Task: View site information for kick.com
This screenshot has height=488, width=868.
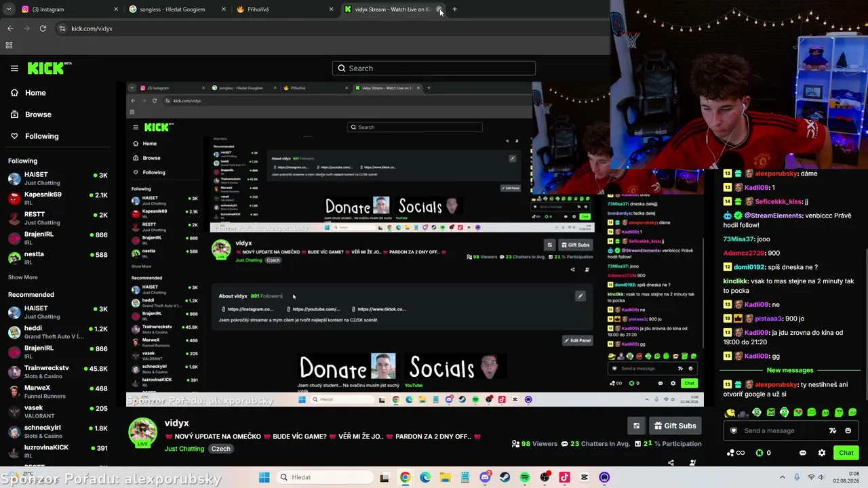Action: 62,28
